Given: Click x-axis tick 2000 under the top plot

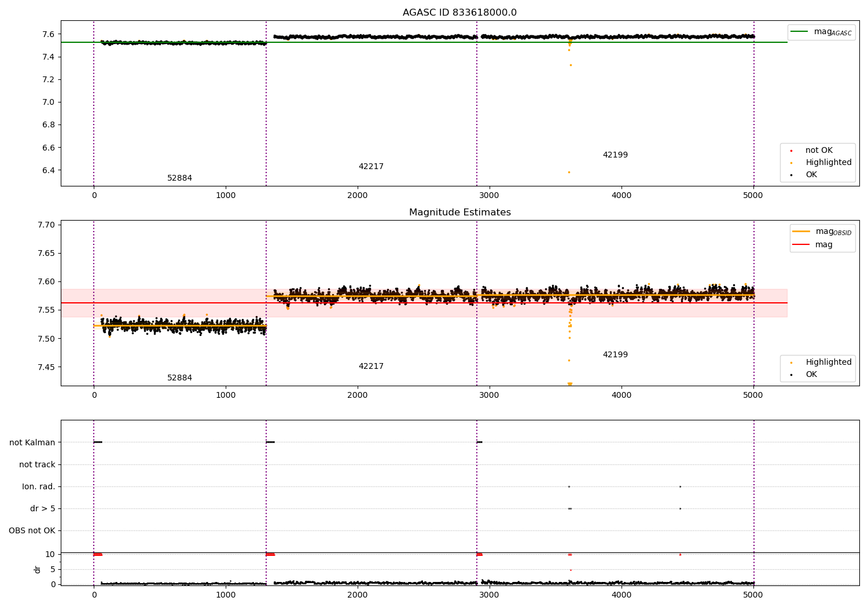Looking at the screenshot, I should coord(358,196).
